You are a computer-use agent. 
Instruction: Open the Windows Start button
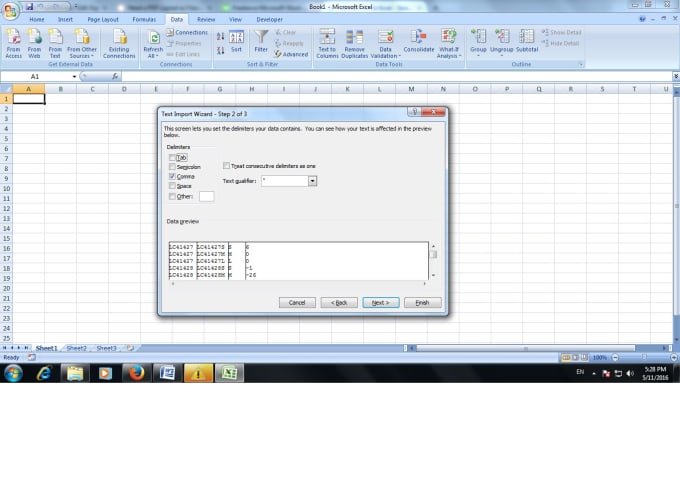[13, 373]
